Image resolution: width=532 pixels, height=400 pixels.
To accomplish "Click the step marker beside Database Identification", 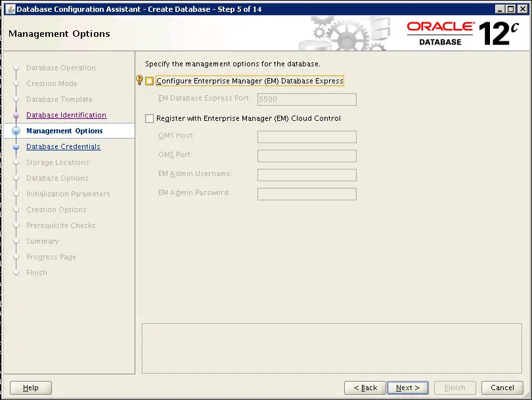I will click(16, 116).
